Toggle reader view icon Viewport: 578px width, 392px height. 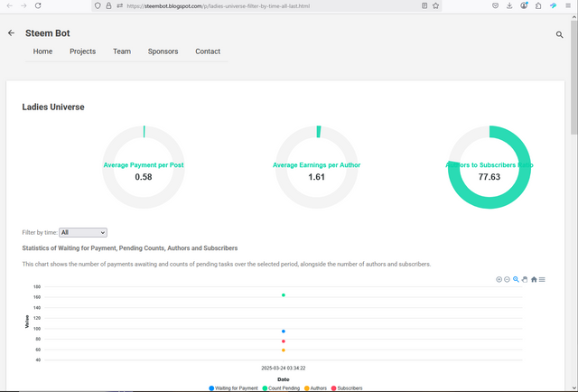424,6
